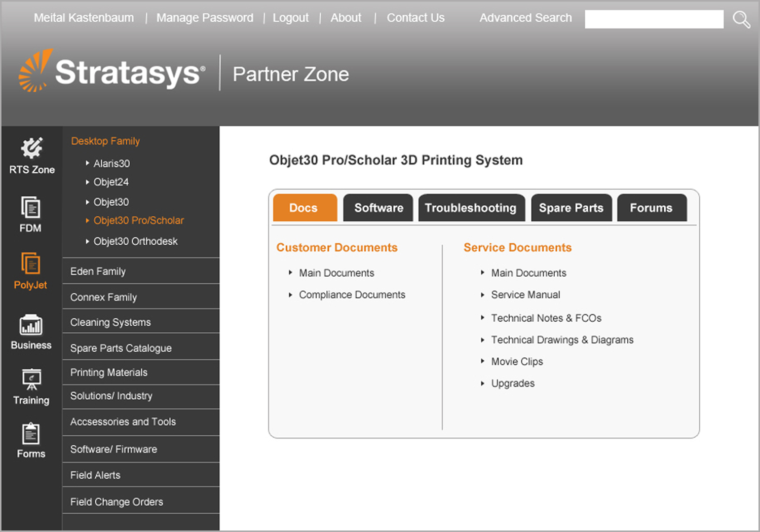
Task: Open the Contact Us link
Action: 415,18
